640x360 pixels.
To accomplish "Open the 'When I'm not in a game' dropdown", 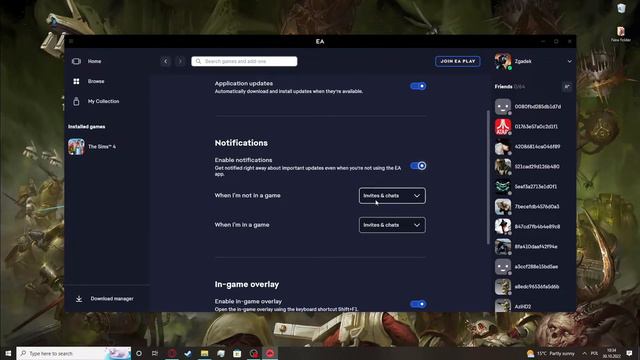I will click(392, 196).
